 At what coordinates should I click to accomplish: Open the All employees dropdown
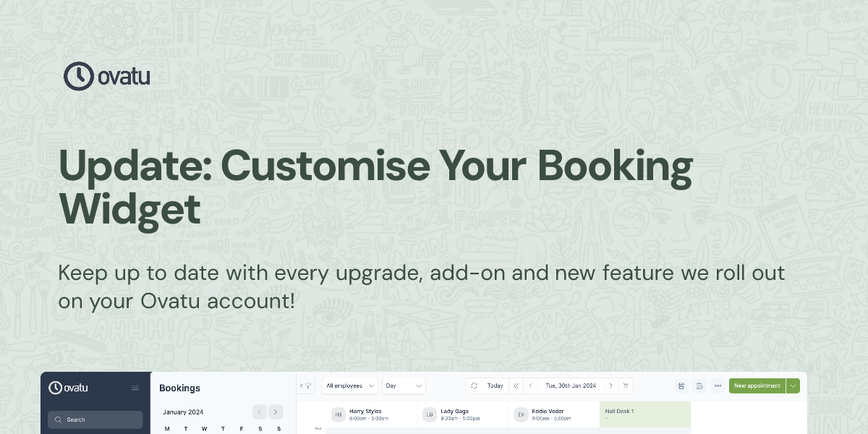click(349, 386)
